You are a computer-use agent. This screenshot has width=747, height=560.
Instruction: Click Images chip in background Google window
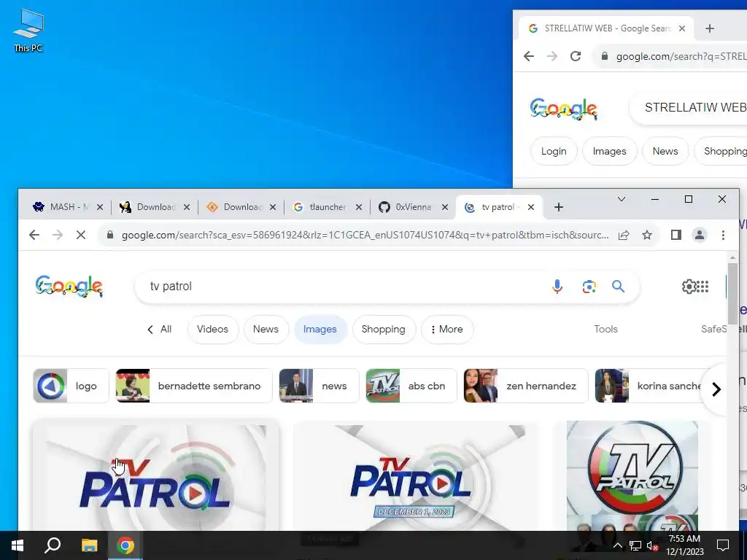pos(609,151)
